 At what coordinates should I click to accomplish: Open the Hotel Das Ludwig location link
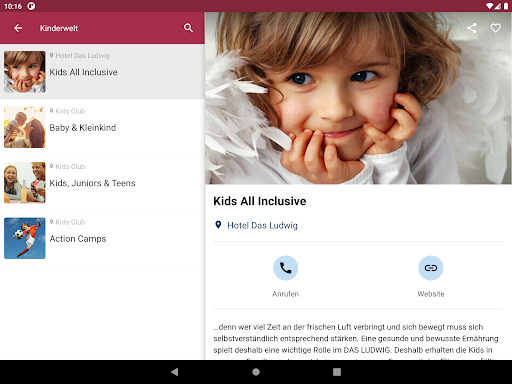tap(262, 226)
